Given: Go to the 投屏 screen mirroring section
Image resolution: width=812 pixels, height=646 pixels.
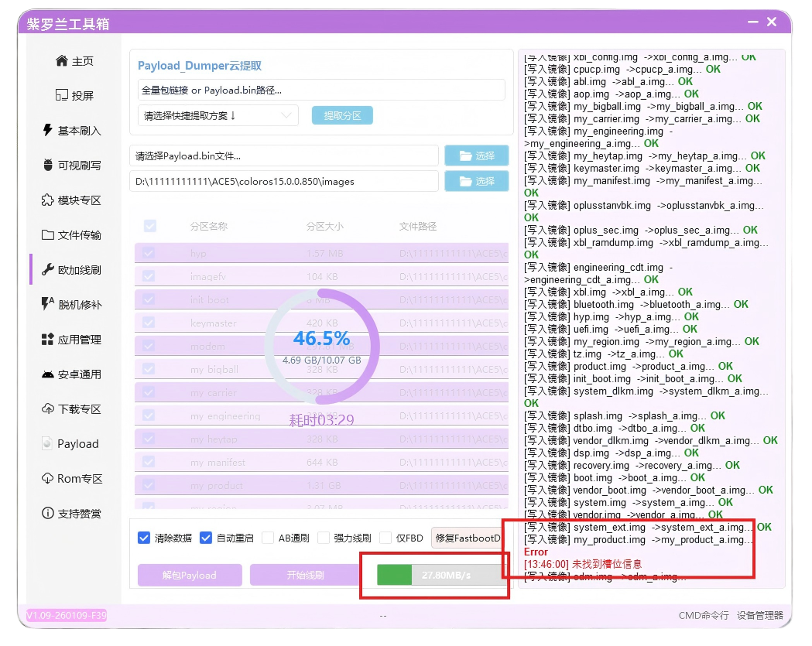Looking at the screenshot, I should [x=75, y=96].
